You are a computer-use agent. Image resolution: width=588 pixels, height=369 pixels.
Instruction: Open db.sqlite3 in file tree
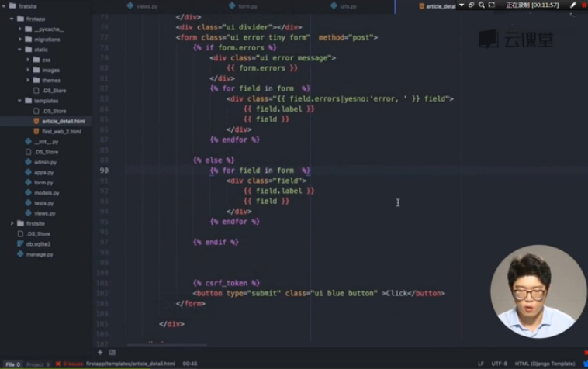point(38,244)
